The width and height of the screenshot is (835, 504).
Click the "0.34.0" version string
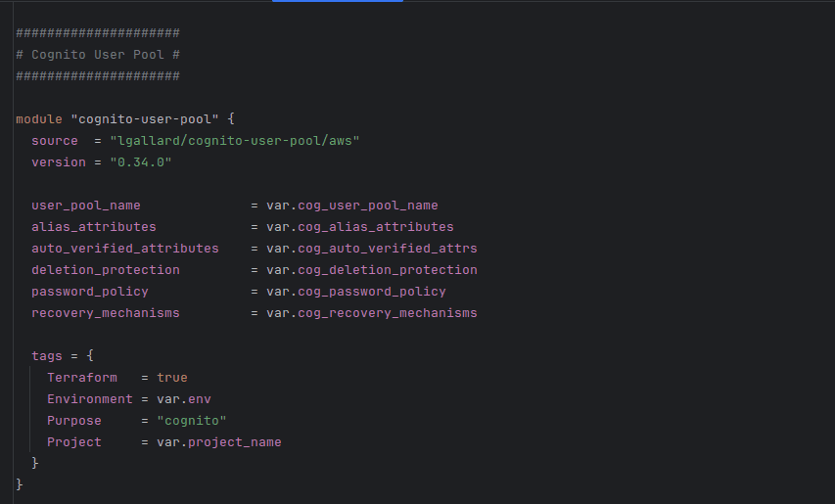(x=141, y=162)
